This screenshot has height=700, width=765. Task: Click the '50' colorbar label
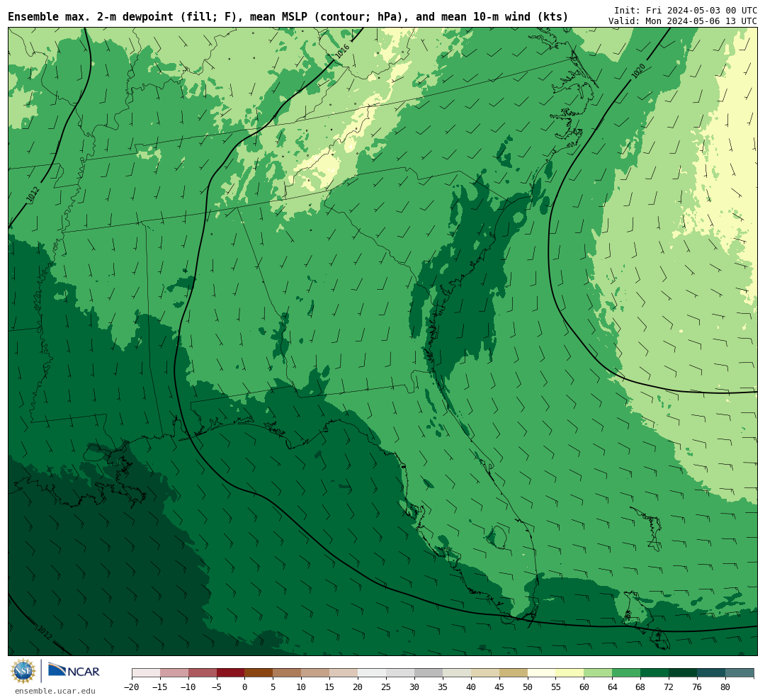tap(528, 687)
